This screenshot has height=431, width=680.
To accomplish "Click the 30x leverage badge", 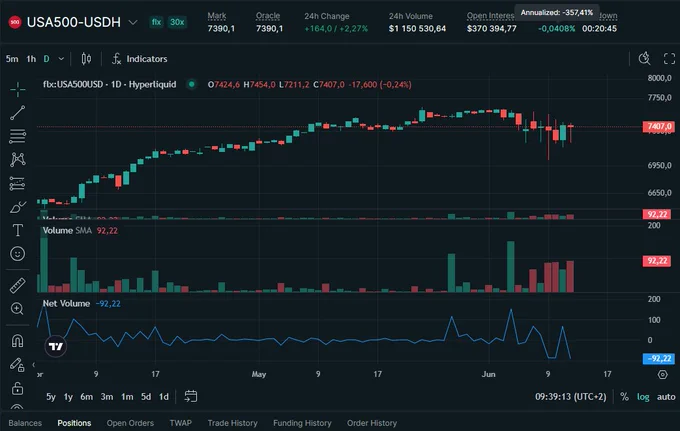I will click(x=177, y=22).
